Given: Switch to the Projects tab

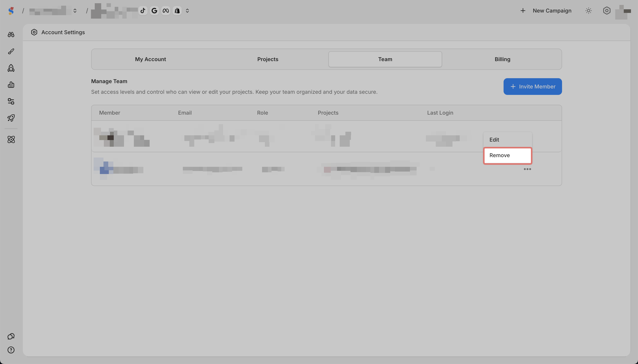Looking at the screenshot, I should click(268, 59).
